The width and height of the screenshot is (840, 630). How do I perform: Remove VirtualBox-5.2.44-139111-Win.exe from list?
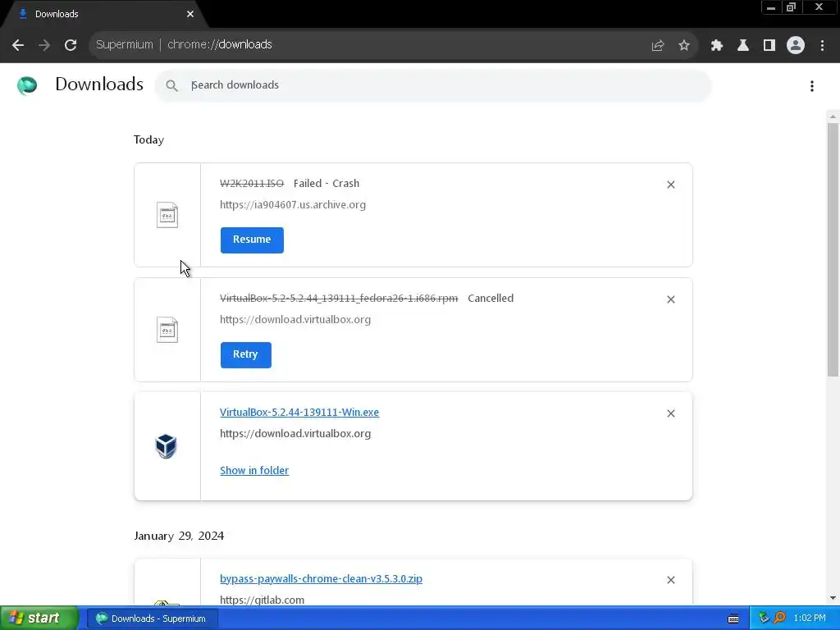[671, 413]
